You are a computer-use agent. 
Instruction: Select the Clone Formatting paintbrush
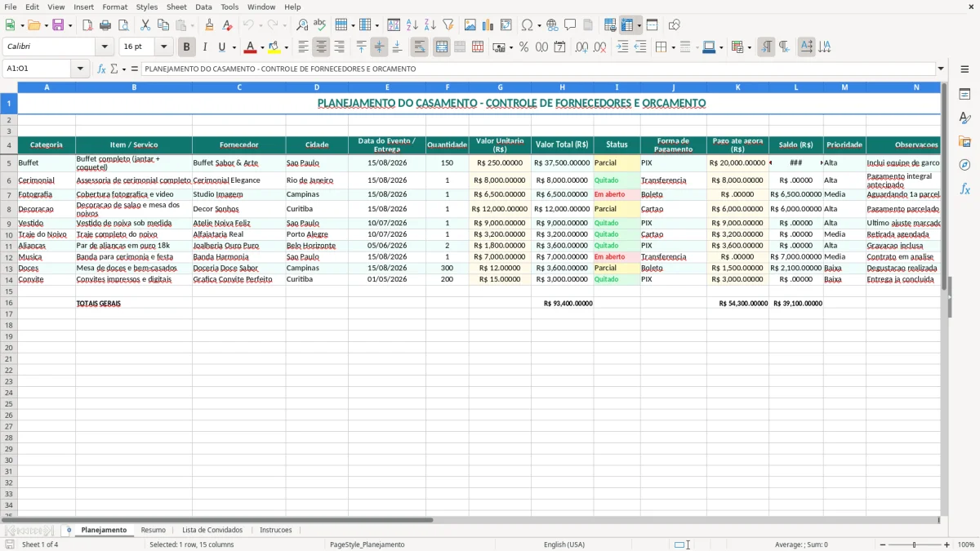coord(210,25)
